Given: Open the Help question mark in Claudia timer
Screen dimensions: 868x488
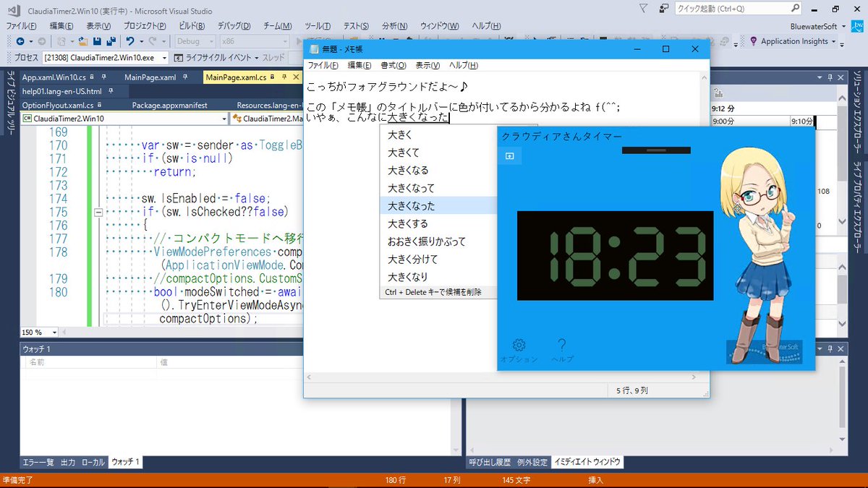Looking at the screenshot, I should tap(562, 346).
